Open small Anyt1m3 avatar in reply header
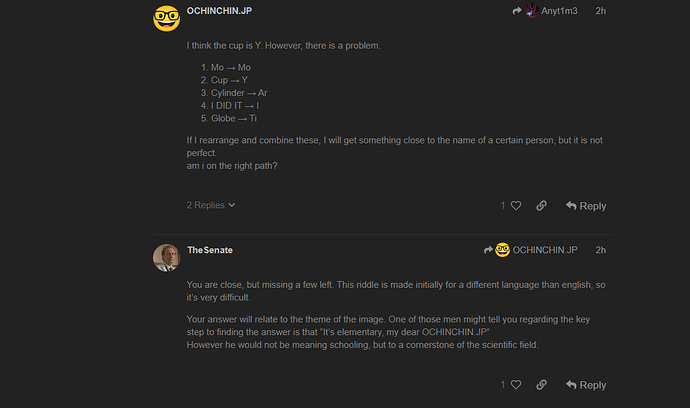The width and height of the screenshot is (690, 408). [532, 11]
